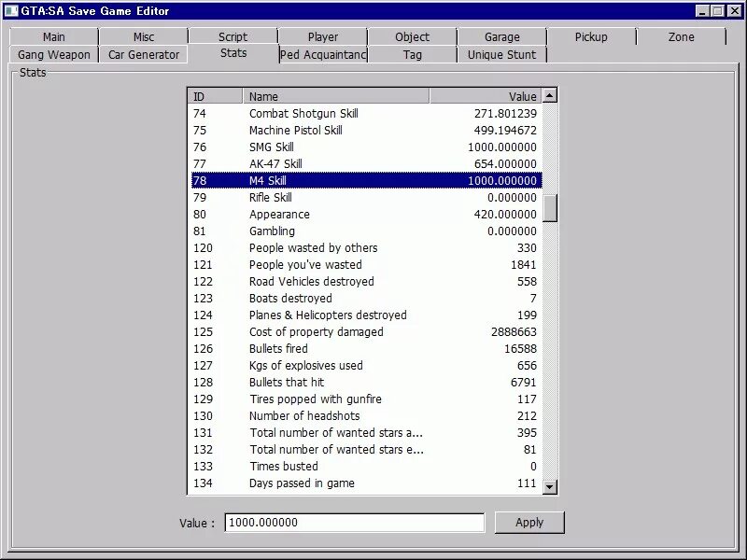Click the active Stats tab
Screen dimensions: 747x560
point(233,53)
